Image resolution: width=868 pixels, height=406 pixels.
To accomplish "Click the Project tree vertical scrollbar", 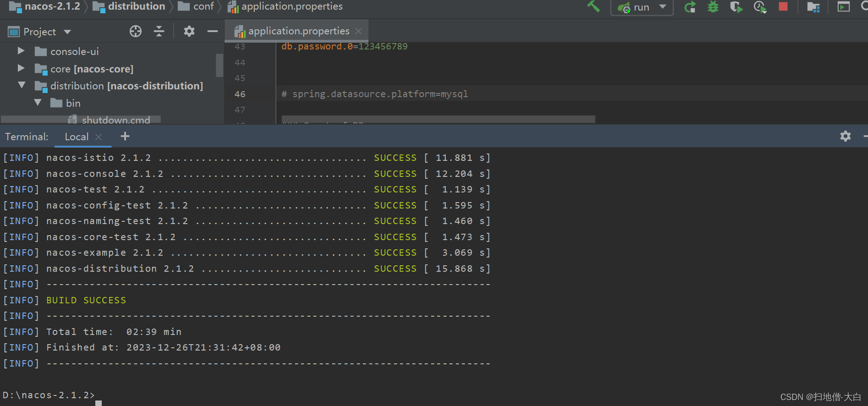I will [x=219, y=66].
